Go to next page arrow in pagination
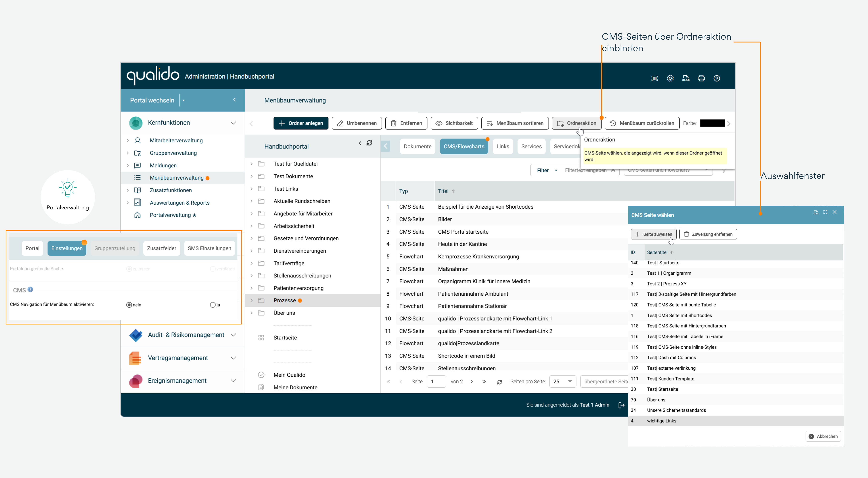 click(x=472, y=382)
